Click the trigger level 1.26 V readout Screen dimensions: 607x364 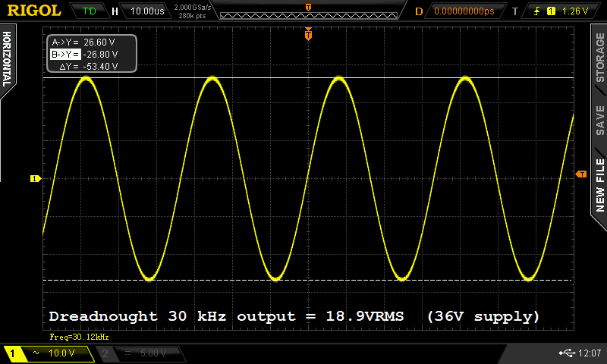pos(575,11)
